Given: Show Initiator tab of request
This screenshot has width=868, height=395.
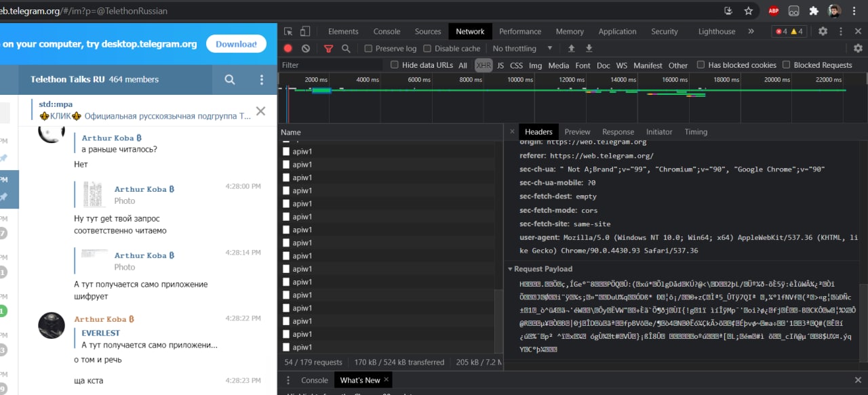Looking at the screenshot, I should point(659,132).
